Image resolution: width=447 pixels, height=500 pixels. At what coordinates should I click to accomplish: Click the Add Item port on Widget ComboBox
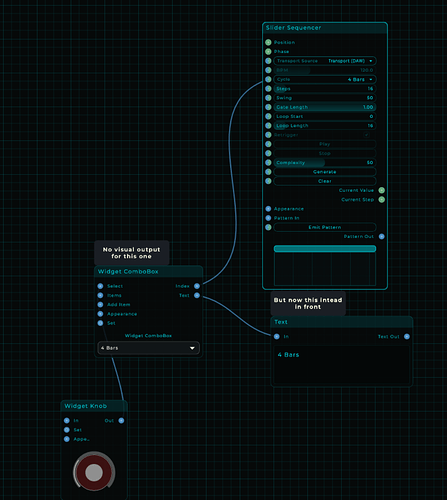click(x=100, y=305)
